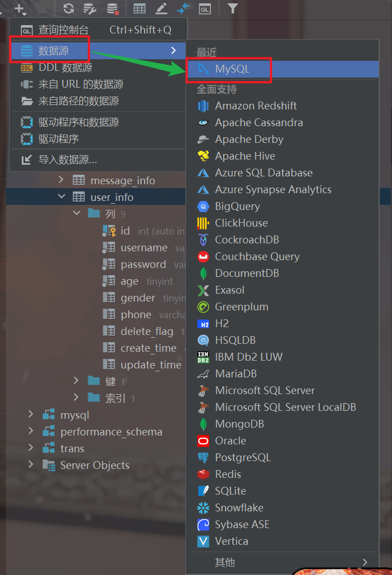Click the ClickHouse striped icon

click(x=203, y=223)
